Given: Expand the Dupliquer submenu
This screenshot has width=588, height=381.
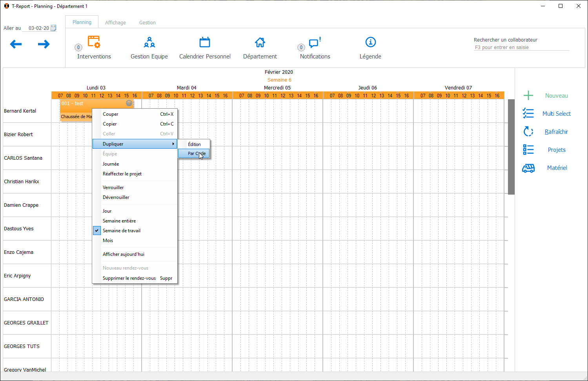Looking at the screenshot, I should [135, 144].
